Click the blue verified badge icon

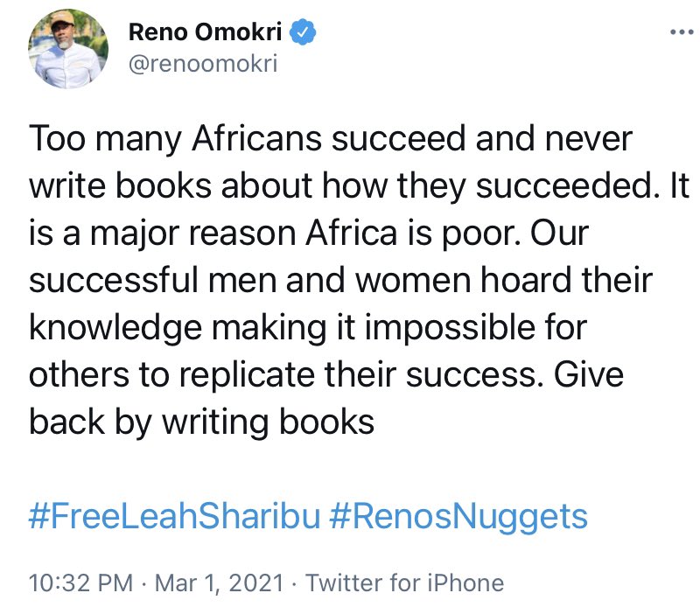tap(303, 32)
